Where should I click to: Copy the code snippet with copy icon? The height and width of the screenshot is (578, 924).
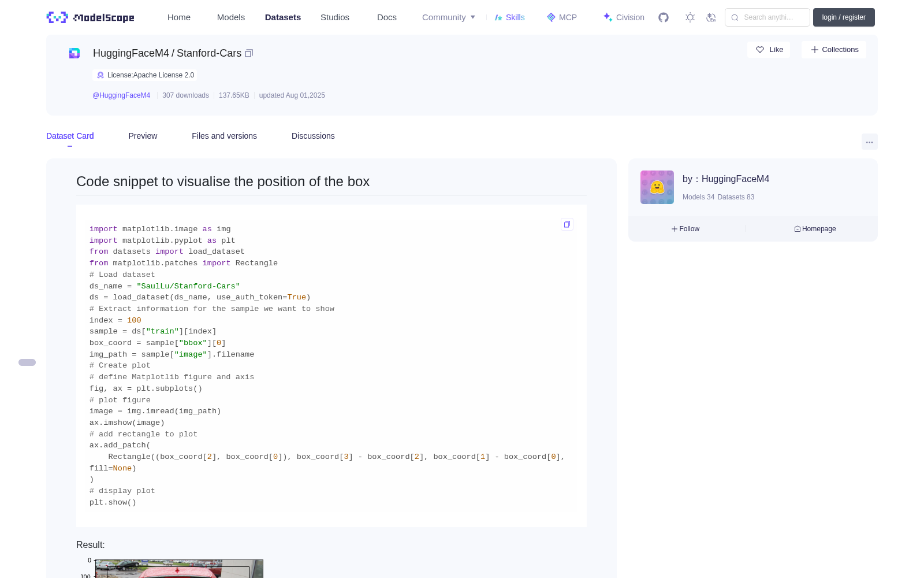(x=567, y=224)
